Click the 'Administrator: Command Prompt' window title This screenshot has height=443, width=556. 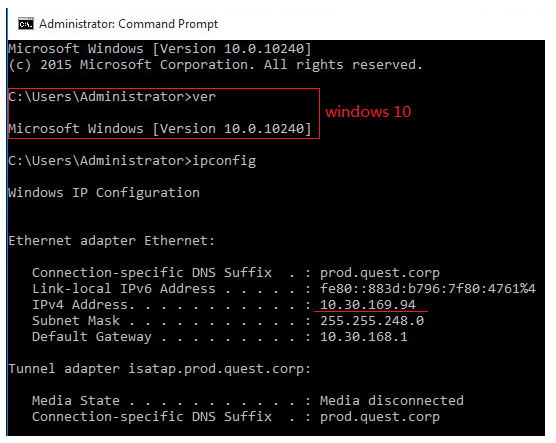point(128,24)
